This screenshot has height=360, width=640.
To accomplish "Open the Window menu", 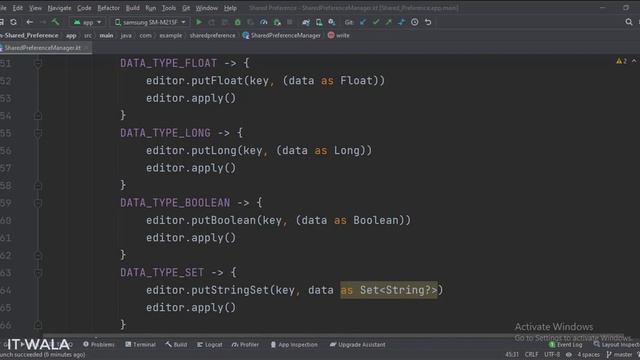I will coord(207,8).
